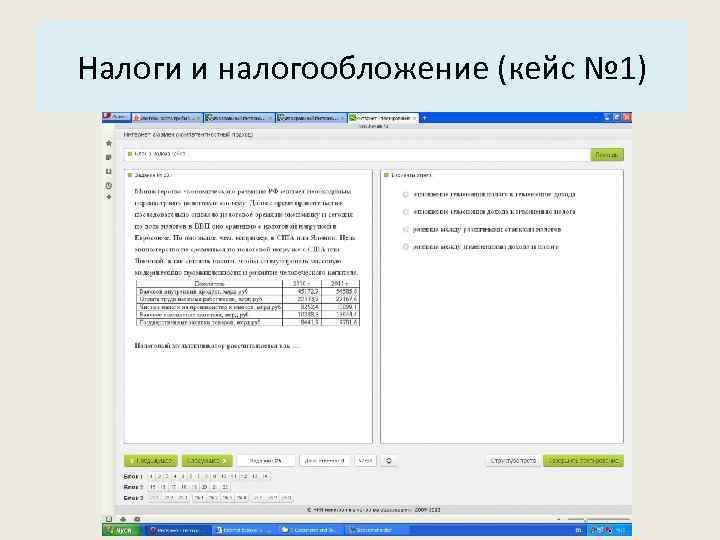Jump to question 14 in Блок 1
720x540 pixels.
coord(265,477)
